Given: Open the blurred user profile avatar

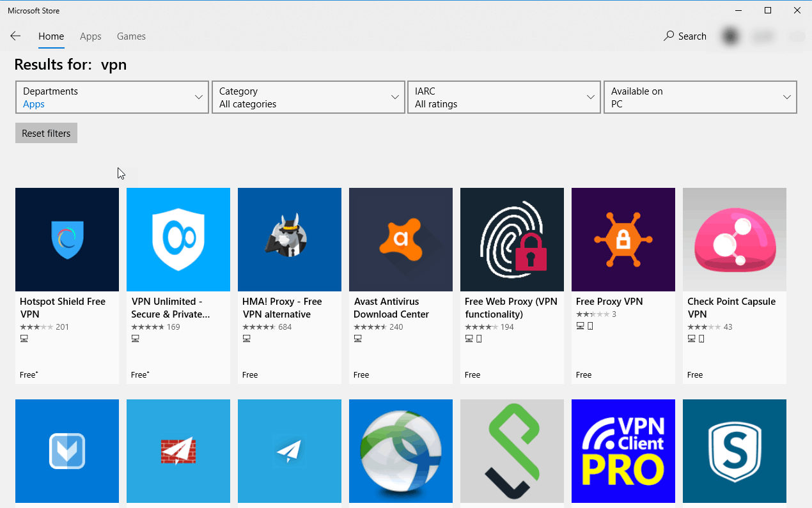Looking at the screenshot, I should [x=730, y=36].
